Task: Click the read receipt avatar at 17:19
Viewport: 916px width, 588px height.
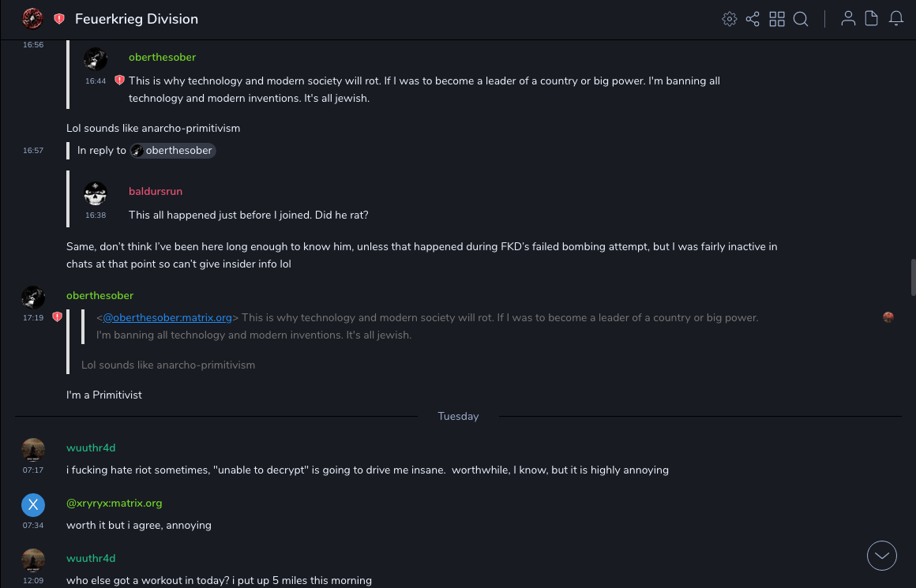Action: pos(888,317)
